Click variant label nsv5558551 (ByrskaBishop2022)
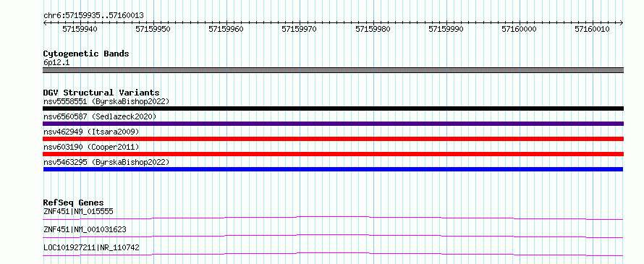The image size is (644, 264). coord(106,101)
